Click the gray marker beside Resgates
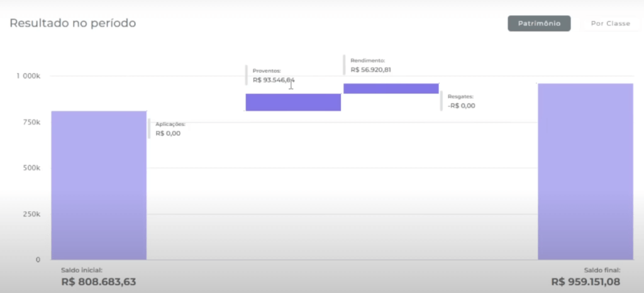Viewport: 644px width, 293px height. tap(441, 101)
